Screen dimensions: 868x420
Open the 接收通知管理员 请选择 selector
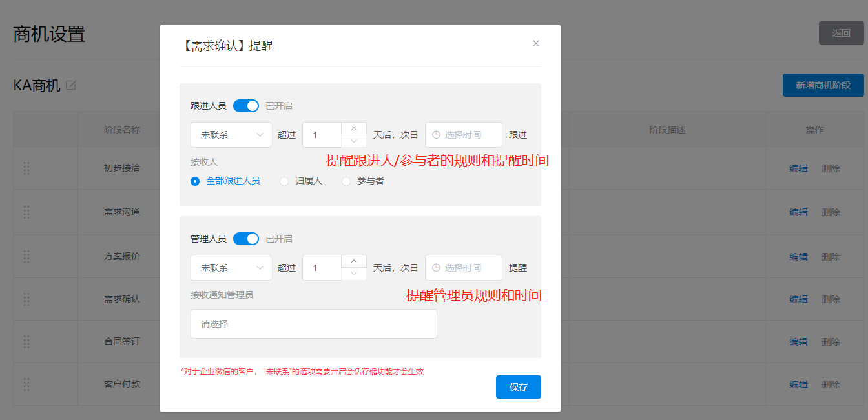tap(313, 324)
